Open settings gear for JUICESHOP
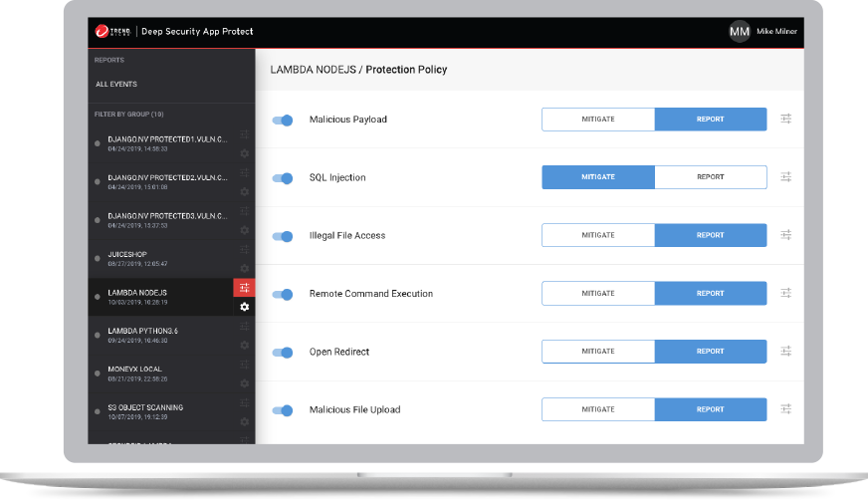This screenshot has width=868, height=500. tap(244, 268)
